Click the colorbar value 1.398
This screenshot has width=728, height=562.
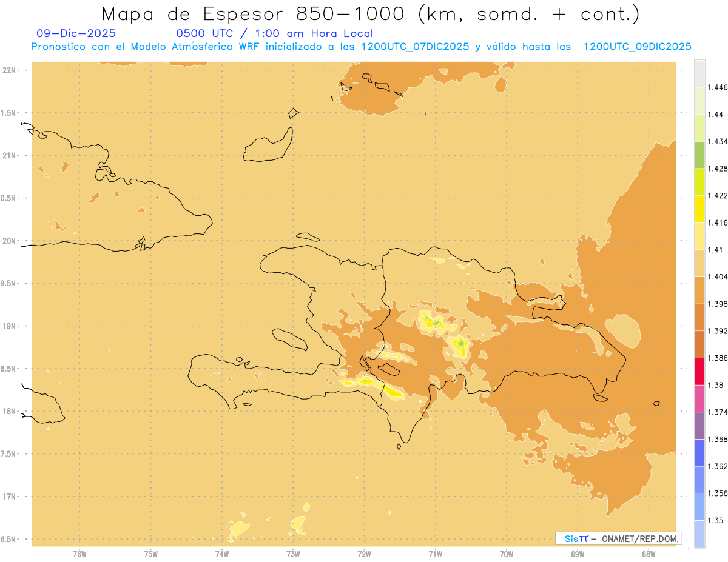tap(718, 304)
